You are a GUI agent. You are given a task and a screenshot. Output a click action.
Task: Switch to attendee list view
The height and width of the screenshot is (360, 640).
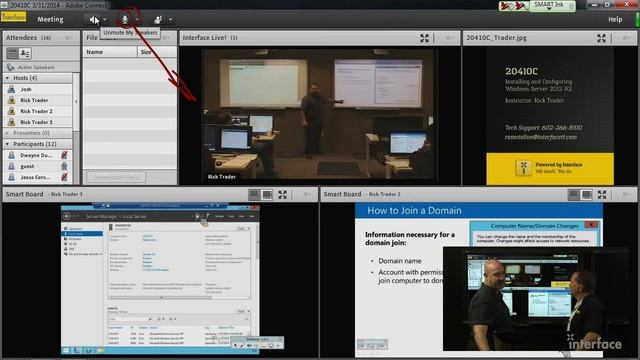[12, 53]
